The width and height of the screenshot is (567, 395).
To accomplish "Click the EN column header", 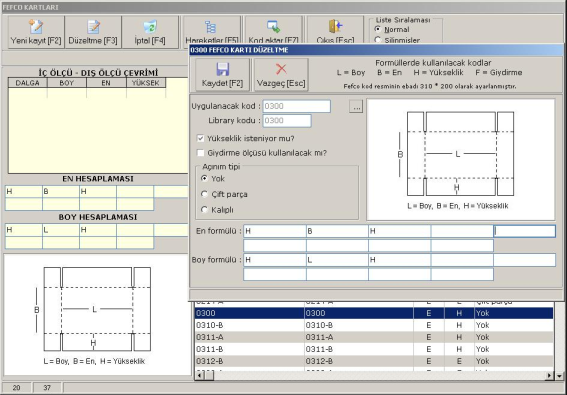I will click(106, 83).
